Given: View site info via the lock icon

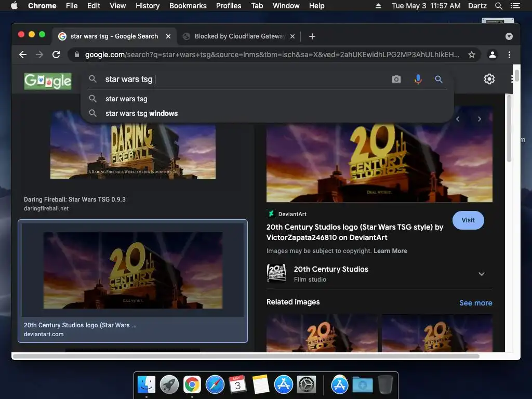Looking at the screenshot, I should pyautogui.click(x=77, y=55).
